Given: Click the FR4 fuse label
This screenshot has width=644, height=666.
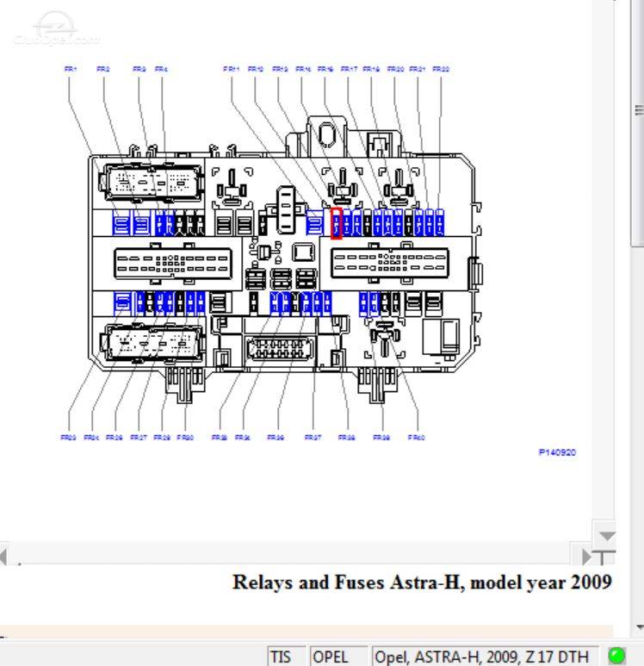Looking at the screenshot, I should click(161, 69).
